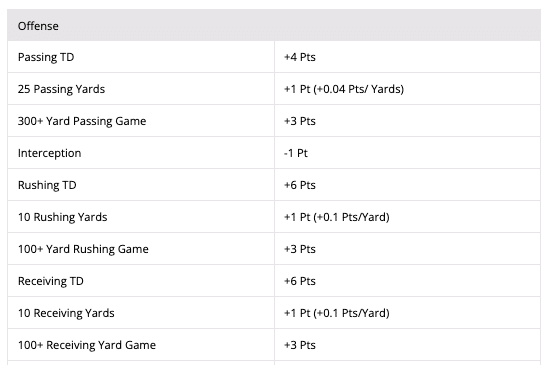548x365 pixels.
Task: Select the Passing TD row label
Action: pyautogui.click(x=46, y=57)
